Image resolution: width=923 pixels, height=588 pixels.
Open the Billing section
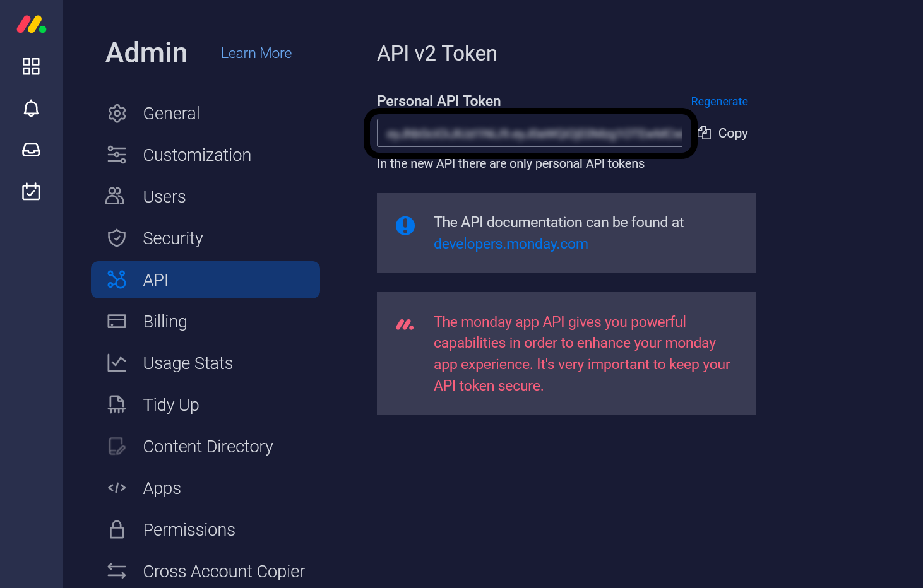[x=205, y=322]
